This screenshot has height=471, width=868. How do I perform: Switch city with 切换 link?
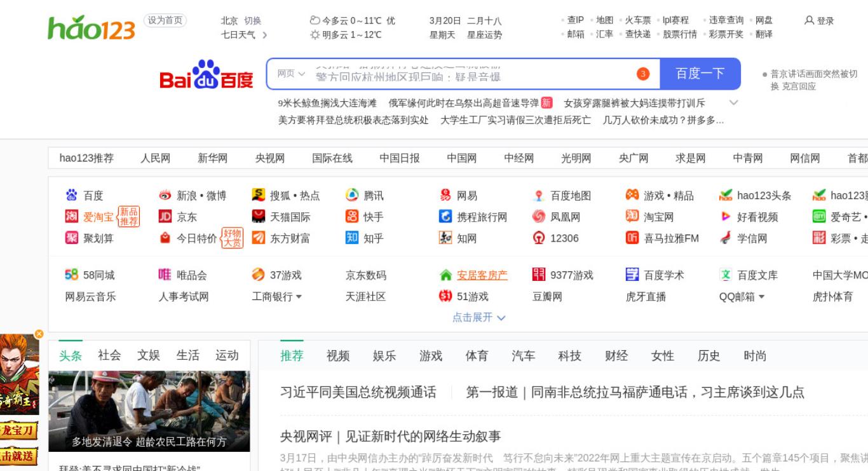[253, 20]
